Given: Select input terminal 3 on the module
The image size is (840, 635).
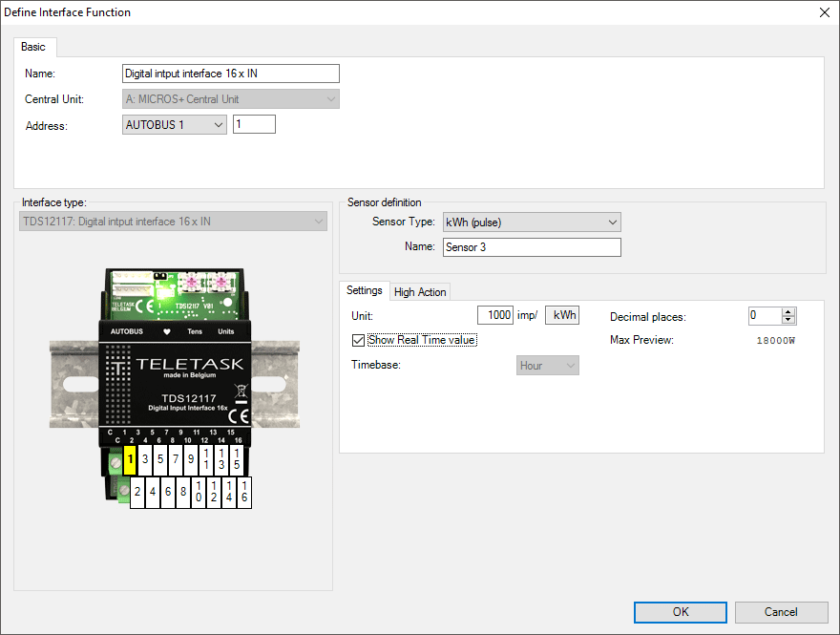Looking at the screenshot, I should coord(145,460).
